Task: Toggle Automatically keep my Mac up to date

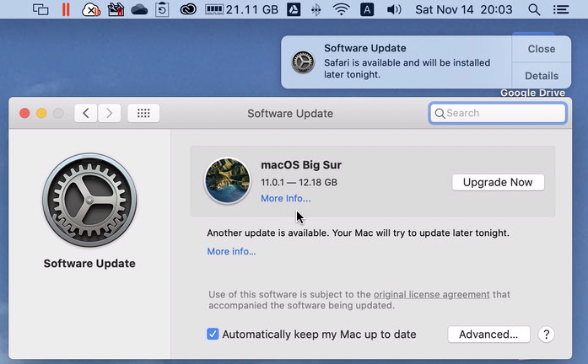Action: pyautogui.click(x=213, y=335)
